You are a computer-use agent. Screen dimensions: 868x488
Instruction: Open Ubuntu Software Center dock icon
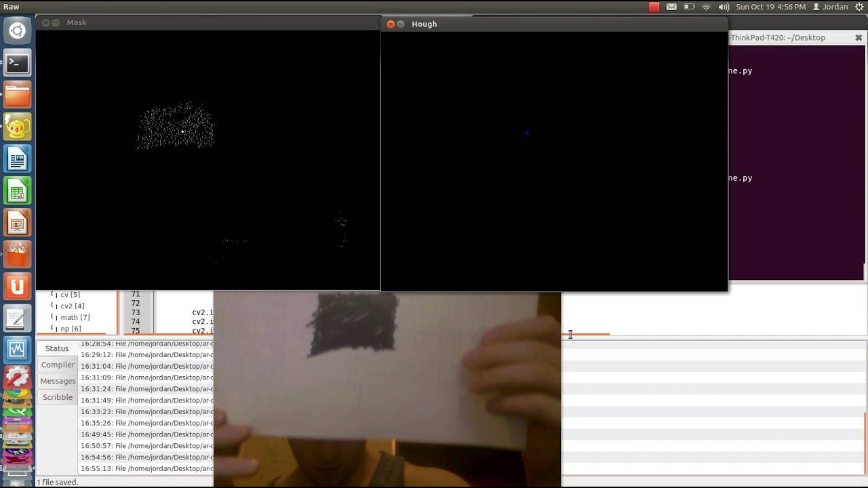(17, 255)
